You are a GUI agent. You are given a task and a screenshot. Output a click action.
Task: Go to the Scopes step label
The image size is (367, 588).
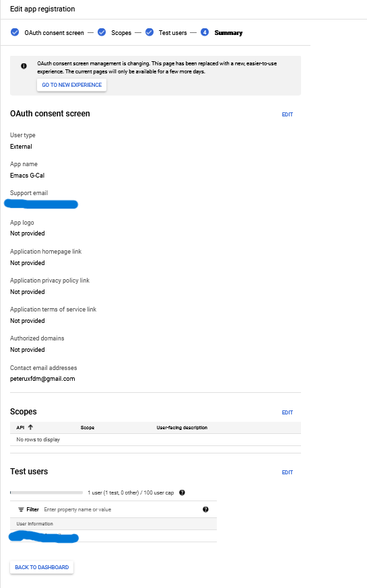click(x=121, y=32)
